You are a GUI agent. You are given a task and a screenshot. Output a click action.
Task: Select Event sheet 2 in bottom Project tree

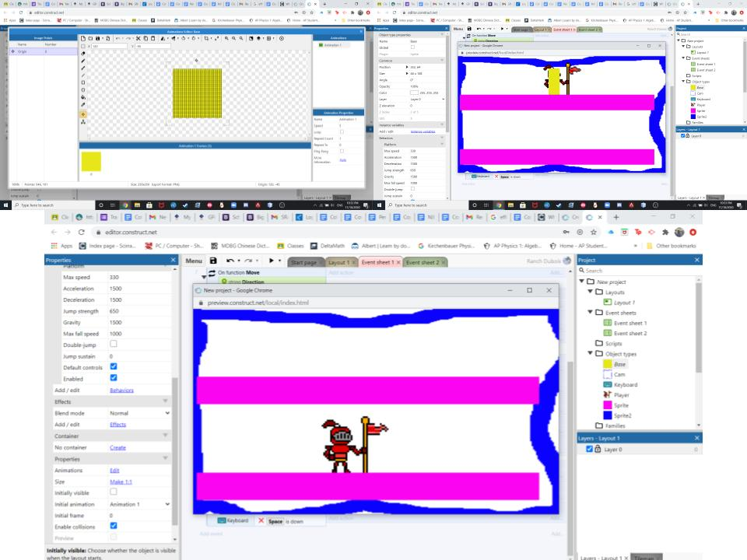tap(630, 333)
